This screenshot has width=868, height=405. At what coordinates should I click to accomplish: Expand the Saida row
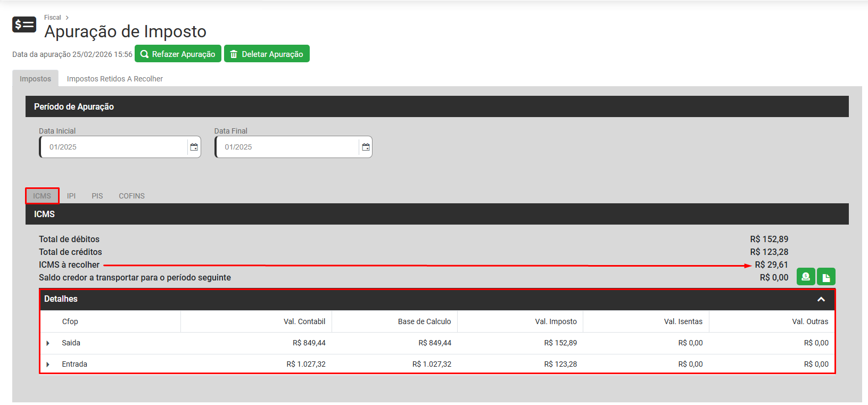(x=48, y=343)
